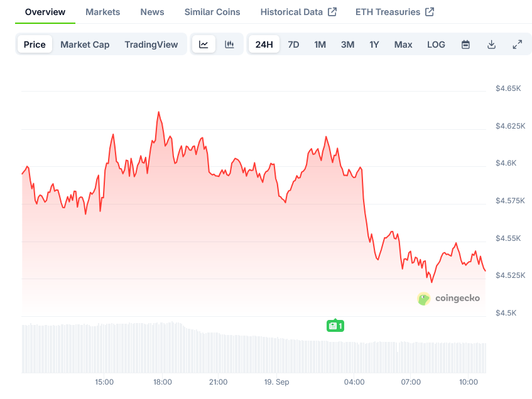Open the calendar date range picker
This screenshot has width=532, height=399.
coord(465,45)
